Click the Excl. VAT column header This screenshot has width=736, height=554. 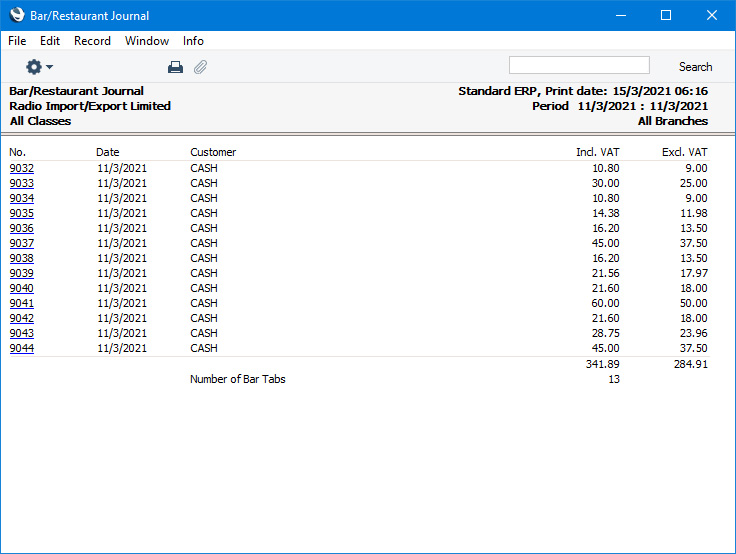point(684,152)
